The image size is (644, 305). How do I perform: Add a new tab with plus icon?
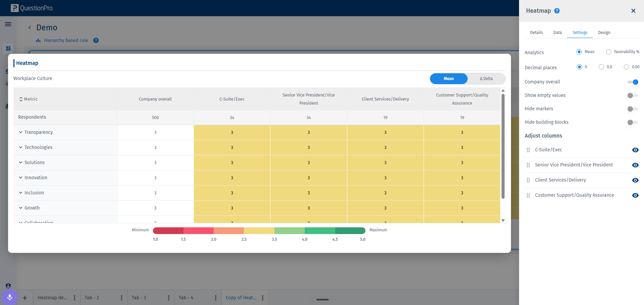(25, 298)
